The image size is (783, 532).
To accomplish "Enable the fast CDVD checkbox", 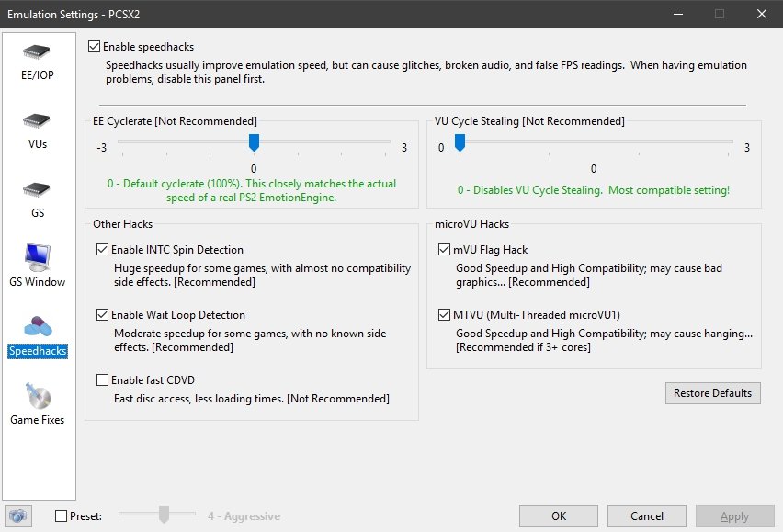I will [102, 380].
